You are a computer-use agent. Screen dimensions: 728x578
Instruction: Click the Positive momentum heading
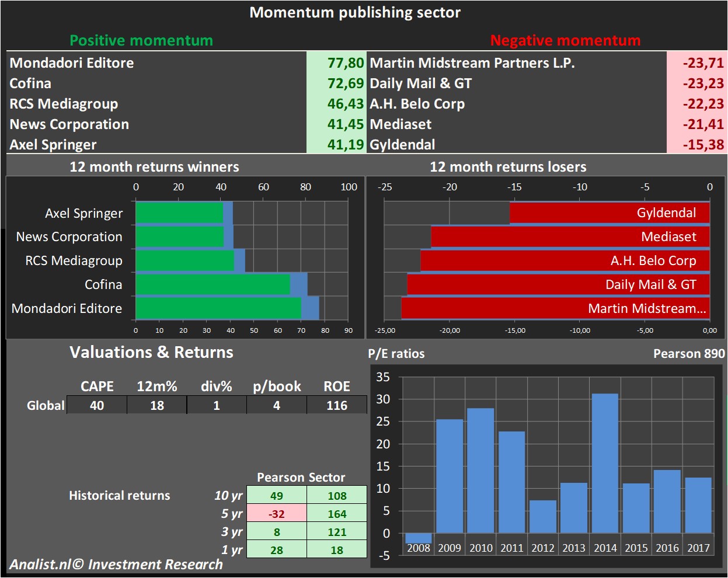point(141,40)
